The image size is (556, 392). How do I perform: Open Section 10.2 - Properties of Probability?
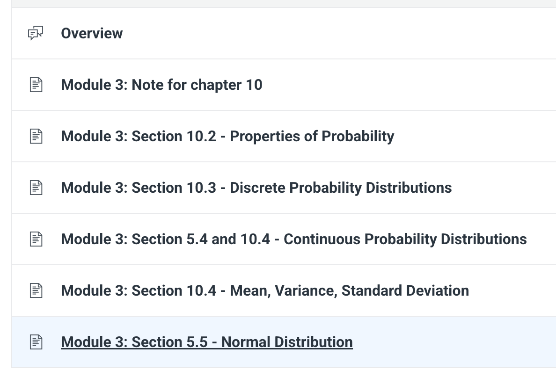227,136
